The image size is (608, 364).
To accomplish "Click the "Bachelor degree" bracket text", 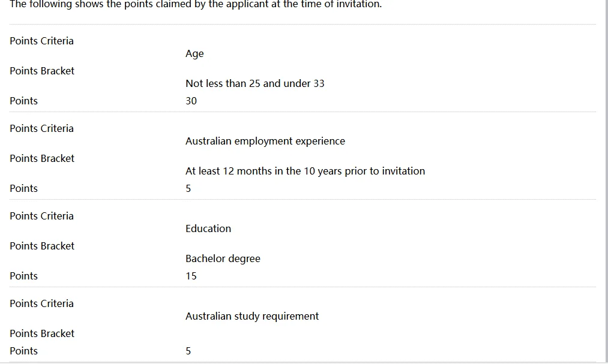I will [223, 258].
